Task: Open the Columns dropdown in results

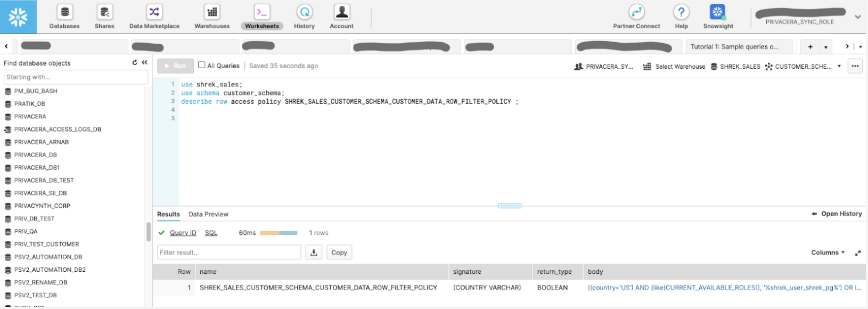Action: [x=828, y=253]
